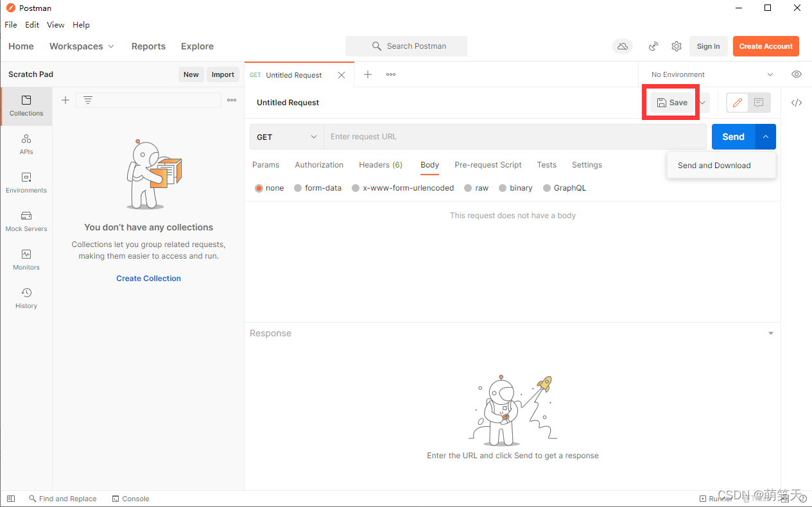Open the Monitors sidebar section
Screen dimensions: 812x507
pos(26,260)
